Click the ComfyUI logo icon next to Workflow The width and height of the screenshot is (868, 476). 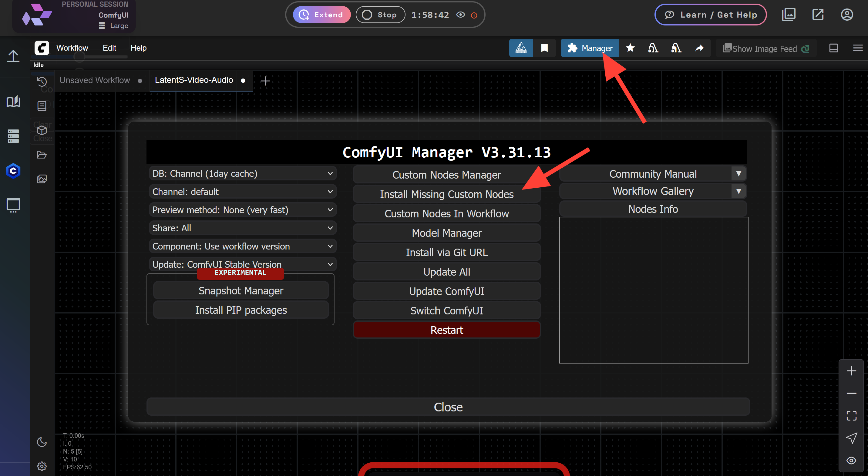(42, 48)
